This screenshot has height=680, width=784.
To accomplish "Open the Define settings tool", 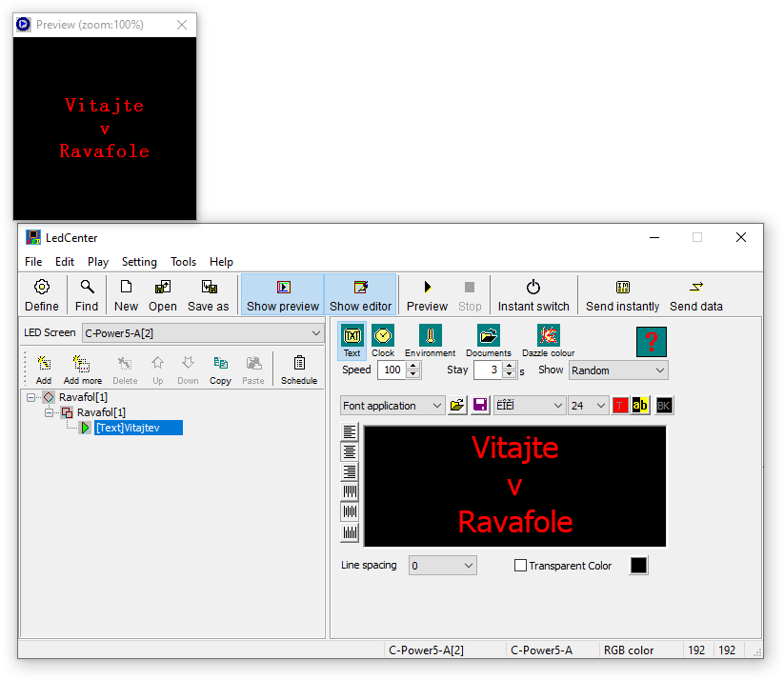I will pos(42,295).
